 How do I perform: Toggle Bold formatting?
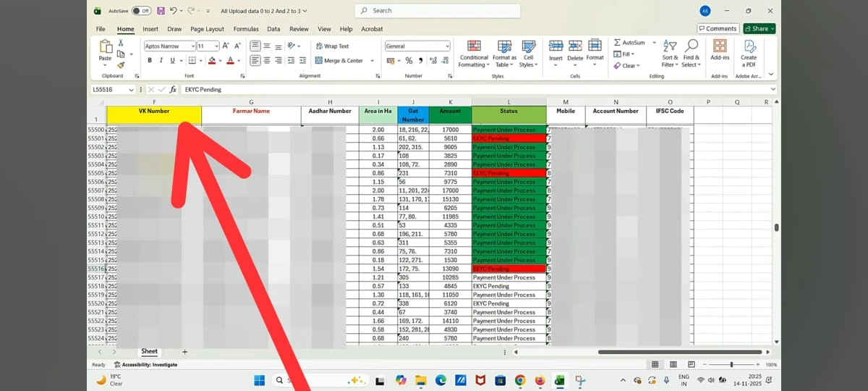pos(150,61)
